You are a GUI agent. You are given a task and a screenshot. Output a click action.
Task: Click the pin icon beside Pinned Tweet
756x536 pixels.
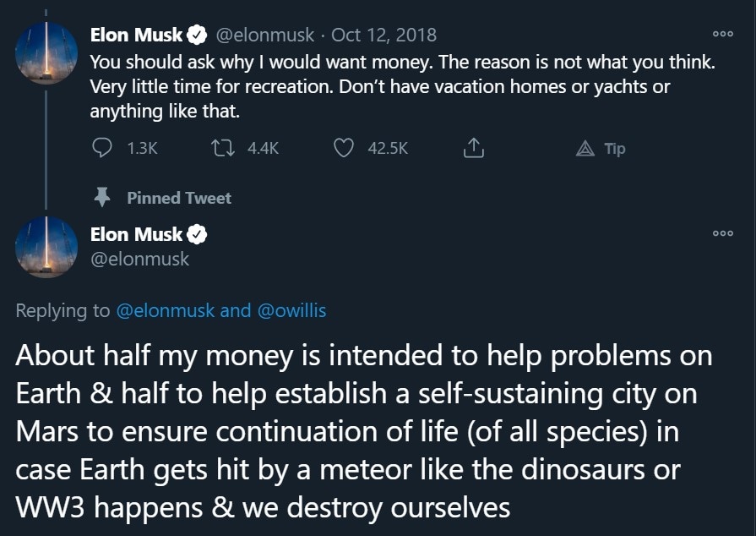pyautogui.click(x=102, y=198)
